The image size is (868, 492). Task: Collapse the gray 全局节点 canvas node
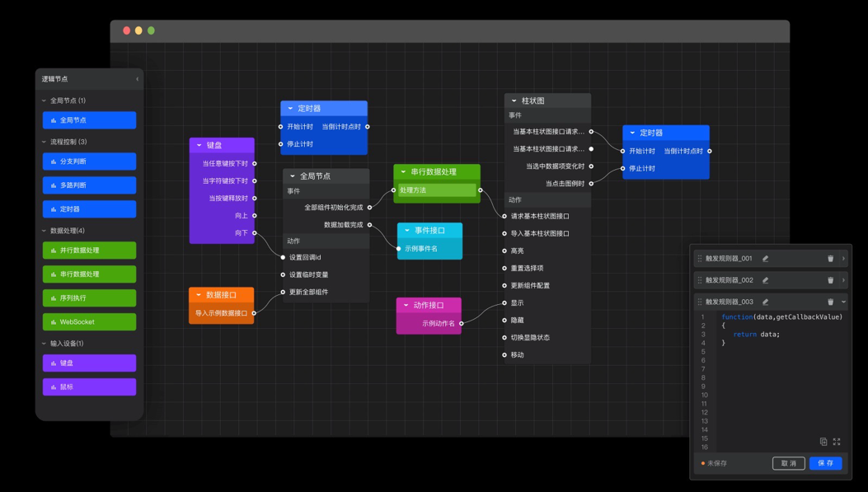(x=293, y=176)
